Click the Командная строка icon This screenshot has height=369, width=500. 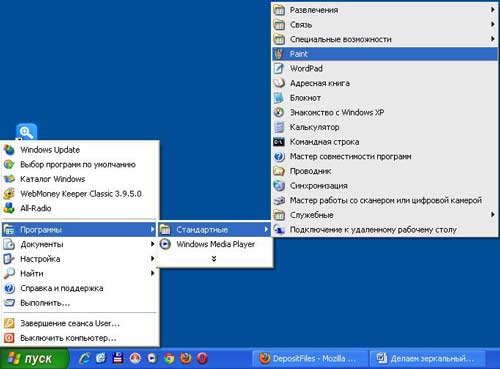[x=279, y=142]
